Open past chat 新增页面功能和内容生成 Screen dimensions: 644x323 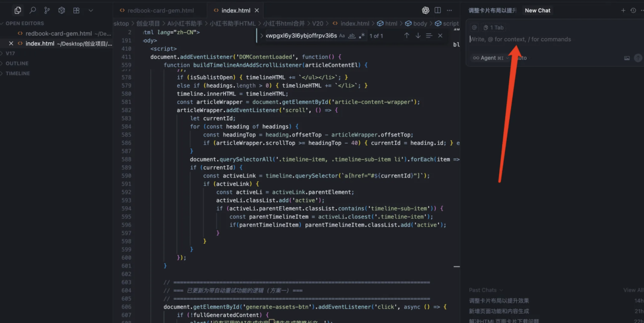coord(499,310)
